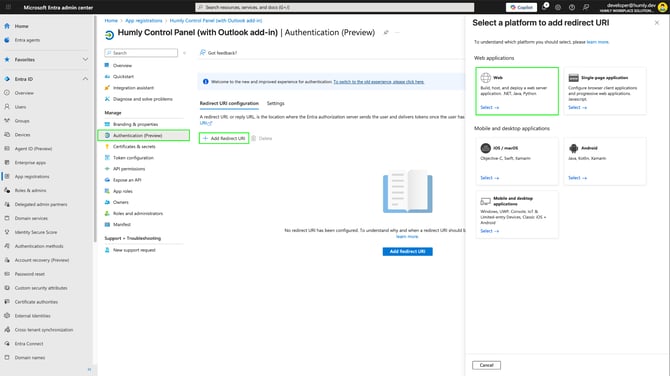Screen dimensions: 670x376
Task: Close the Select a platform panel
Action: point(657,23)
